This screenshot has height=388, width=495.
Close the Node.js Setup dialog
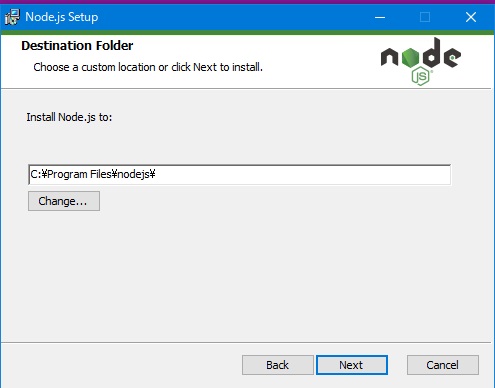tap(471, 17)
